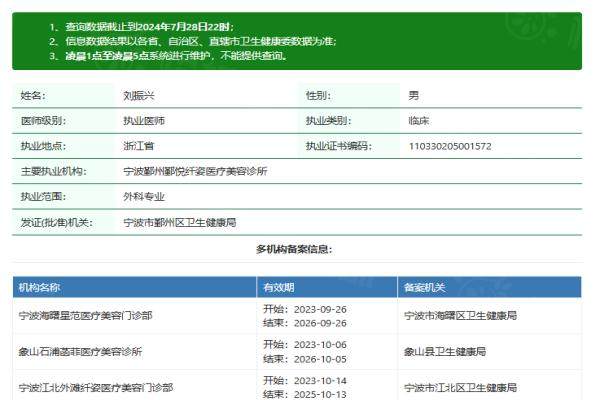Click the name value 刘振兴
This screenshot has height=400, width=600.
click(139, 95)
